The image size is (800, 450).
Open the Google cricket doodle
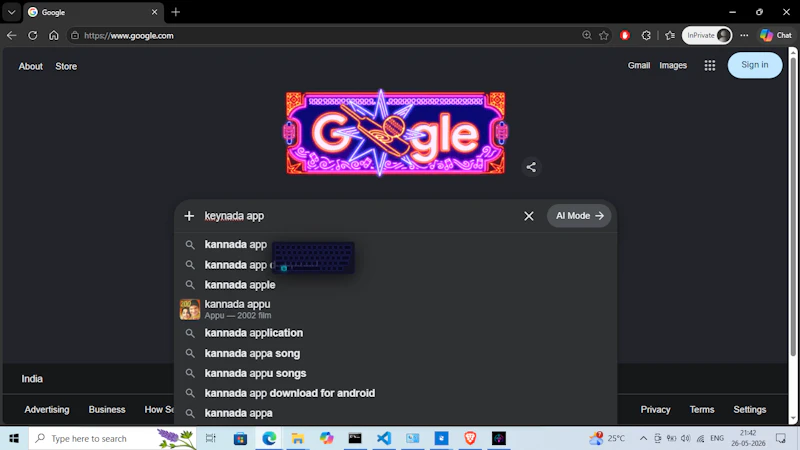pos(395,133)
